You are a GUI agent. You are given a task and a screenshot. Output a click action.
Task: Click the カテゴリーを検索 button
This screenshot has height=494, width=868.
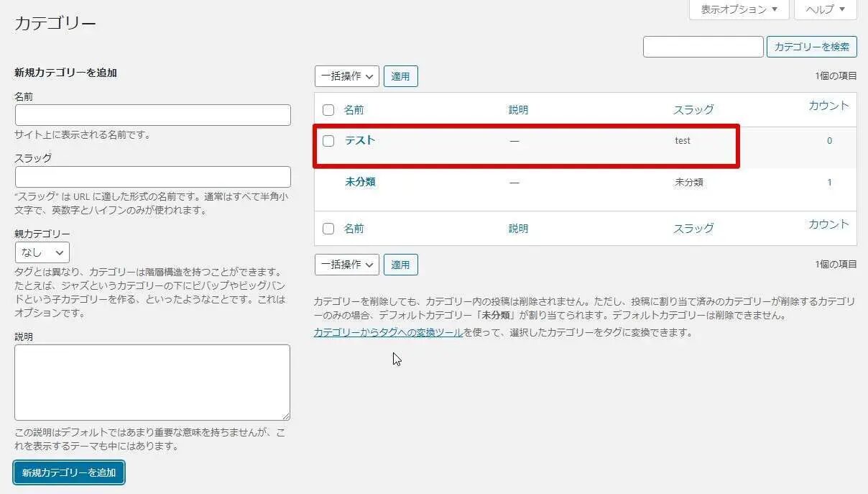coord(811,47)
